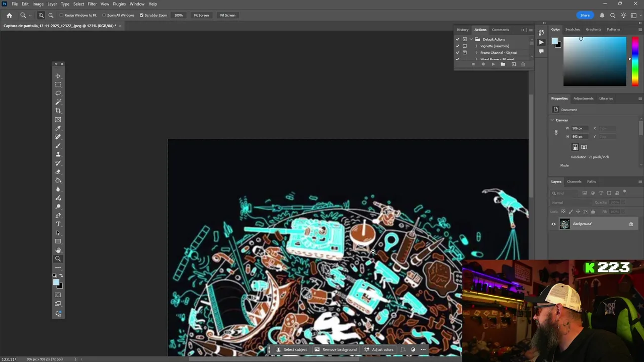Select the Hand tool
Image resolution: width=644 pixels, height=362 pixels.
pos(58,250)
